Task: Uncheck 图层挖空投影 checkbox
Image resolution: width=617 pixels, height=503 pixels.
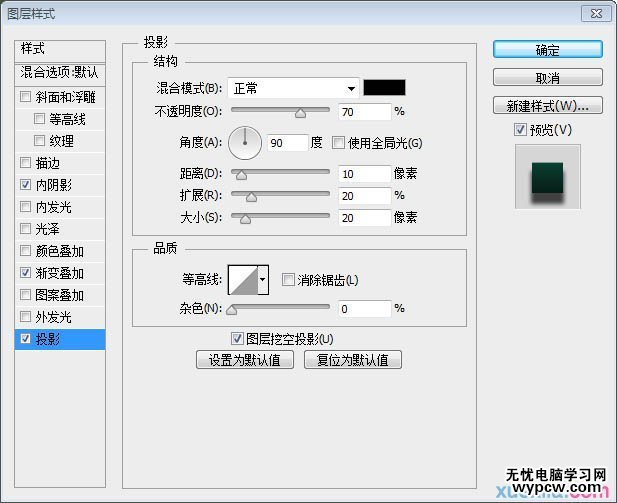Action: (x=237, y=338)
